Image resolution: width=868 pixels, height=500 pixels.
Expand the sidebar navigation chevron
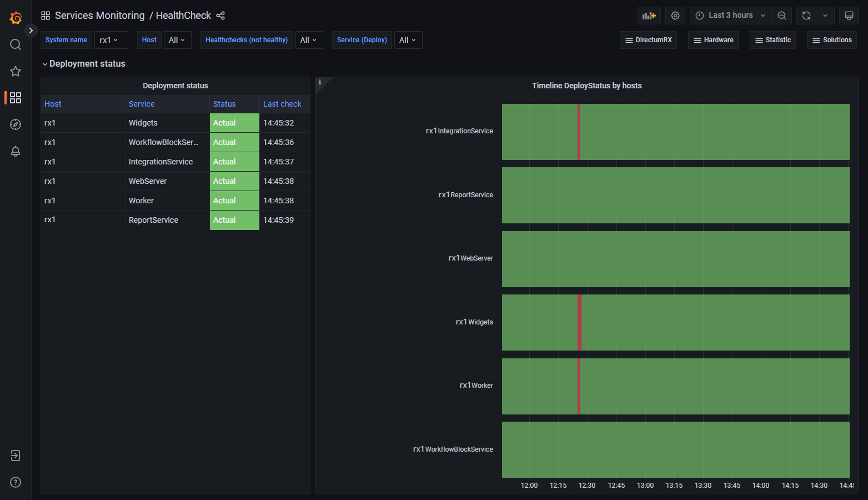(x=31, y=31)
